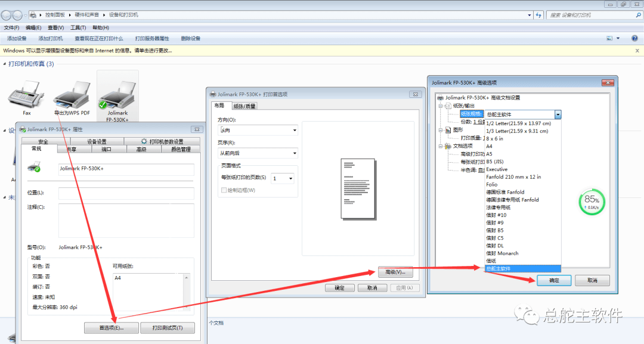Screen dimensions: 644x344
Task: Click the 打印测试页(T) button
Action: pos(167,328)
